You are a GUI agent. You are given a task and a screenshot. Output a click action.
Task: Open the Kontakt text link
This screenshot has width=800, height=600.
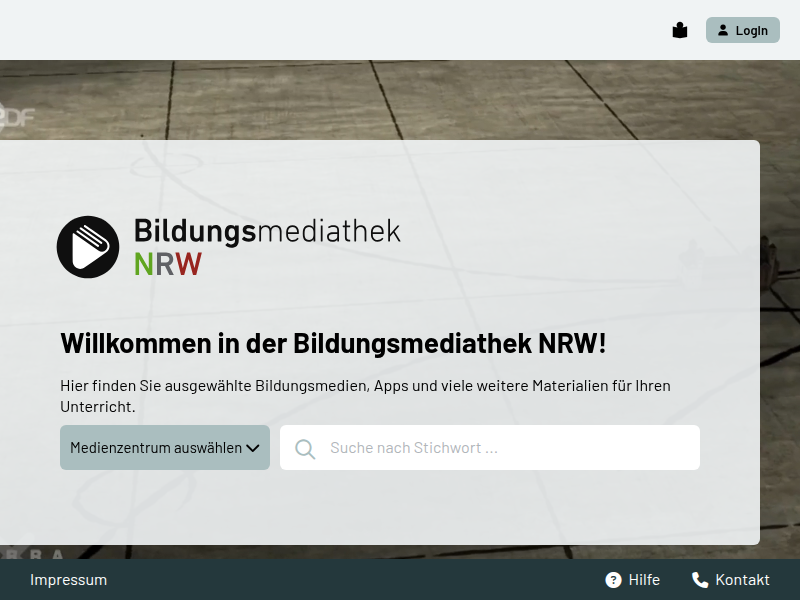742,580
